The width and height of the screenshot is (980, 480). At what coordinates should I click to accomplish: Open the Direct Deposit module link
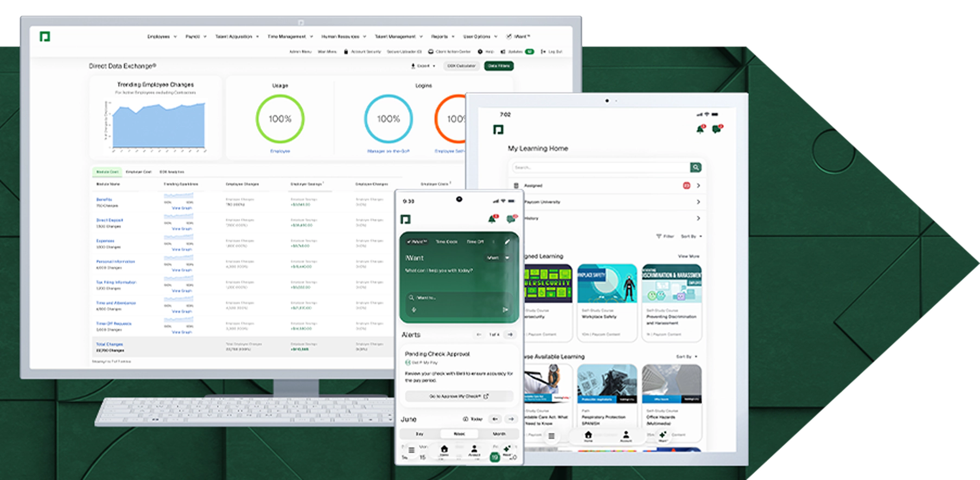point(110,220)
